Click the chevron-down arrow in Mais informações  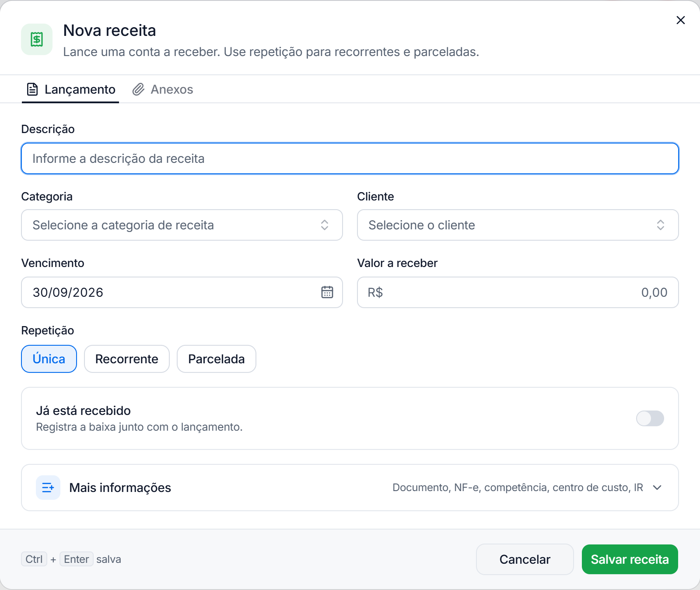click(657, 488)
